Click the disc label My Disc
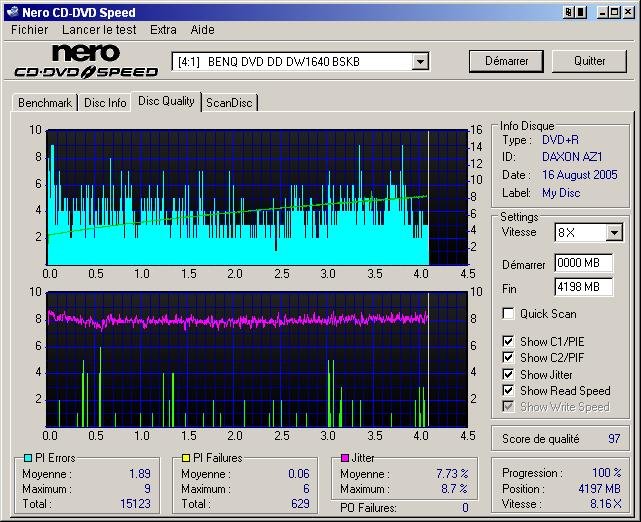 (561, 193)
